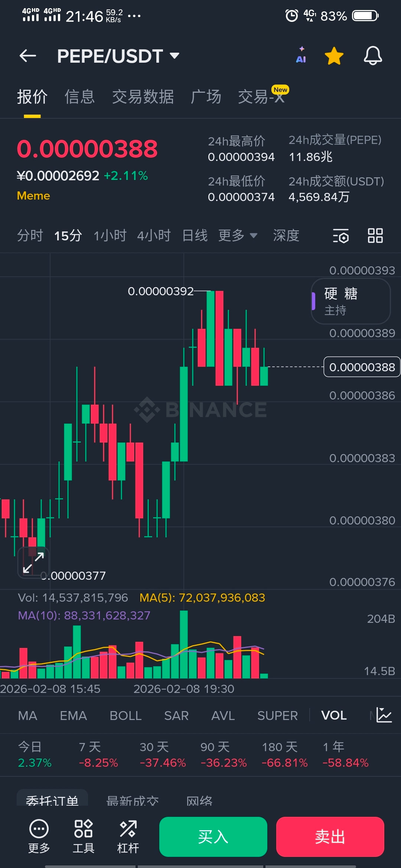View 1 年 -58.84% performance

click(x=345, y=754)
